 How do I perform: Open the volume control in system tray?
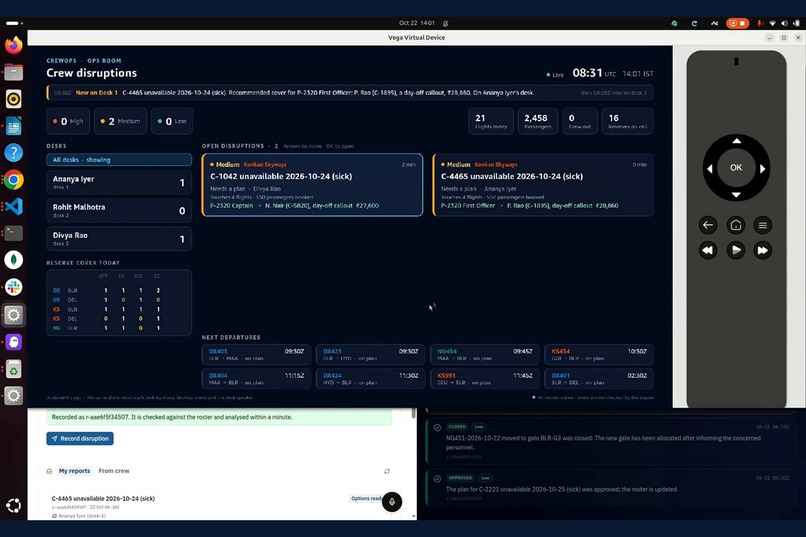(x=784, y=23)
